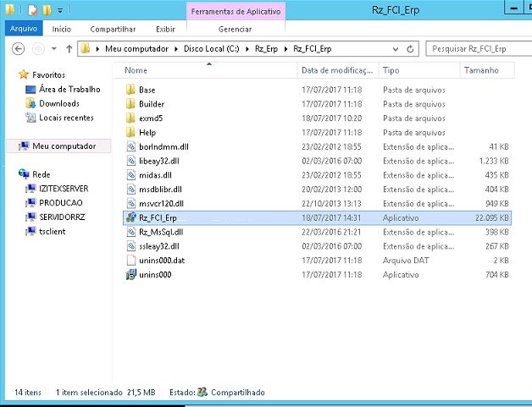Viewport: 532px width, 407px height.
Task: Click the Rz_FCI_Erp application icon
Action: 131,217
